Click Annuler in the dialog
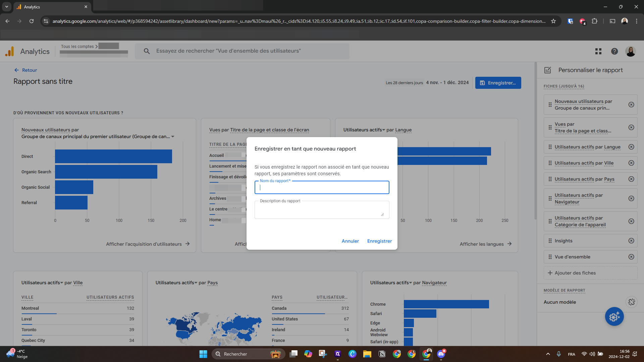This screenshot has height=362, width=644. (350, 241)
